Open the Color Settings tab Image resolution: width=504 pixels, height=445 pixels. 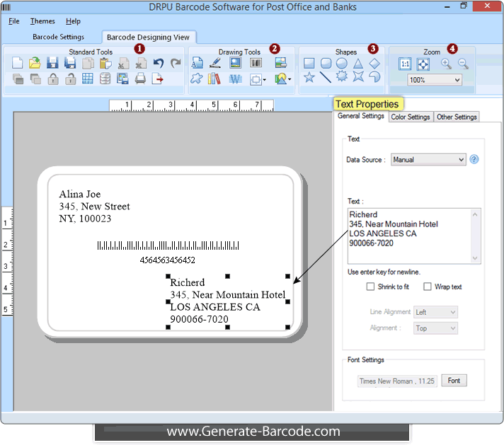point(410,117)
